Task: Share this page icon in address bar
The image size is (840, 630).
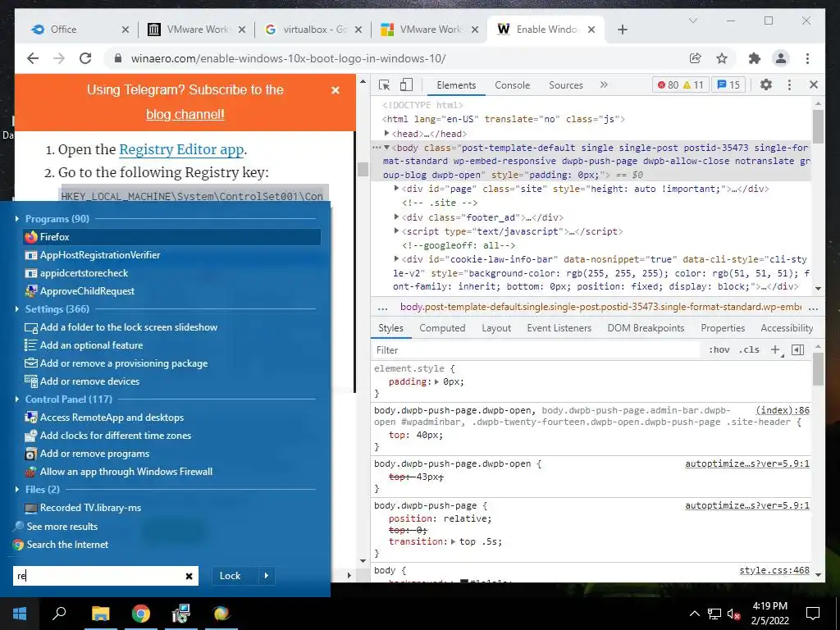Action: coord(696,58)
